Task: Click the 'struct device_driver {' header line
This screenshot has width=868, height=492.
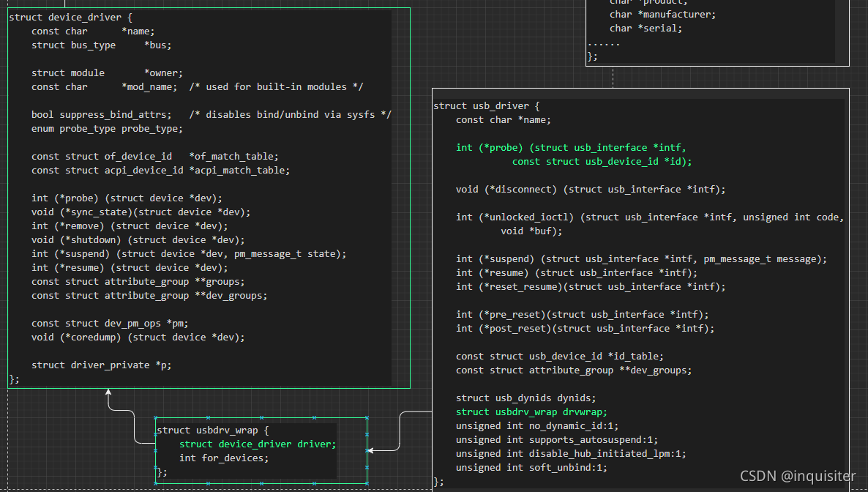Action: (x=70, y=17)
